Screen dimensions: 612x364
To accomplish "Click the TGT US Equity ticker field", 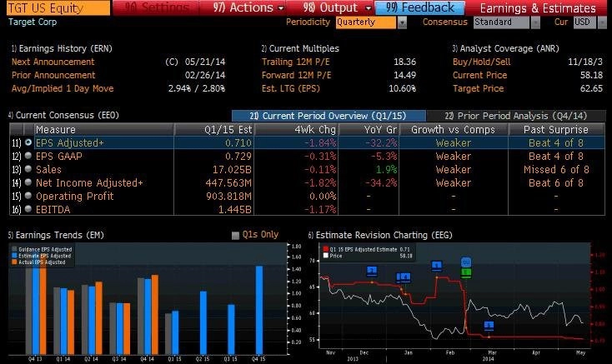I will click(x=58, y=7).
